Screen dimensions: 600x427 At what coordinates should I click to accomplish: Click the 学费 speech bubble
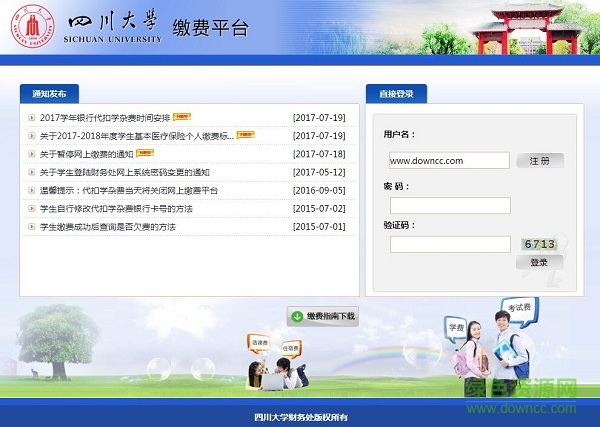(456, 328)
